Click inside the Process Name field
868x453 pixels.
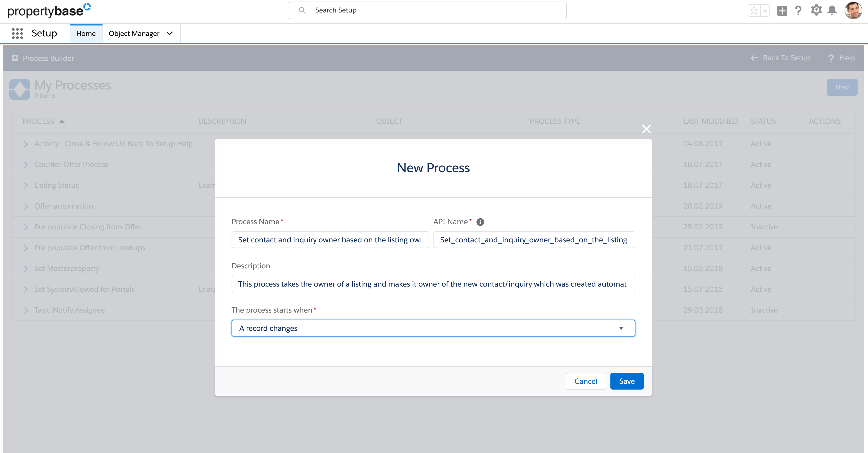[330, 240]
